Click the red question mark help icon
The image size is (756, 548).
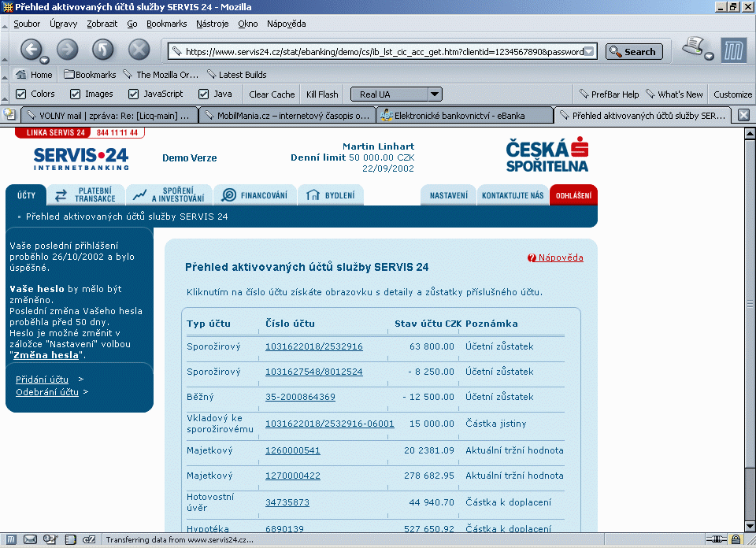click(532, 257)
